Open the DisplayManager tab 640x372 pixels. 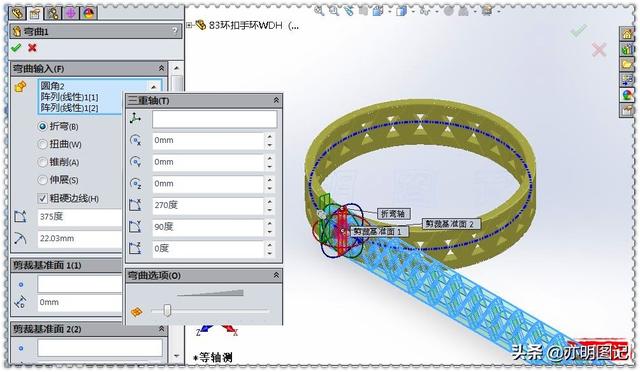[88, 13]
